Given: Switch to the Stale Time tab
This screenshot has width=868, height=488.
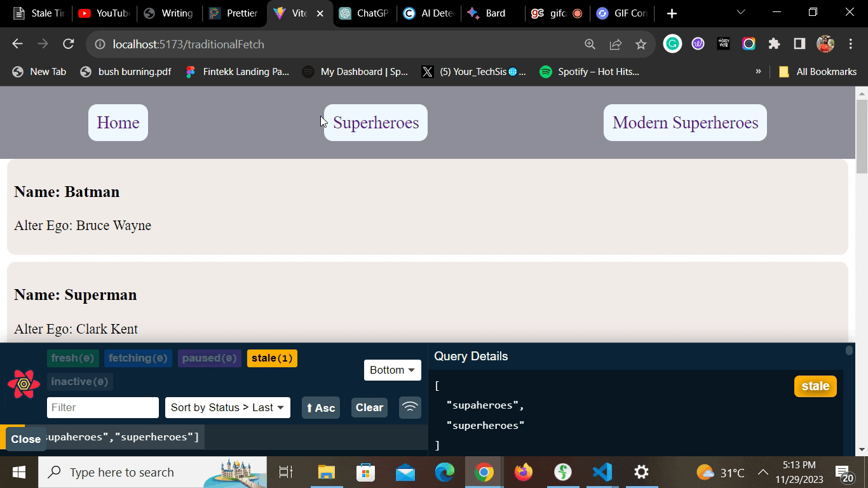Looking at the screenshot, I should click(39, 13).
